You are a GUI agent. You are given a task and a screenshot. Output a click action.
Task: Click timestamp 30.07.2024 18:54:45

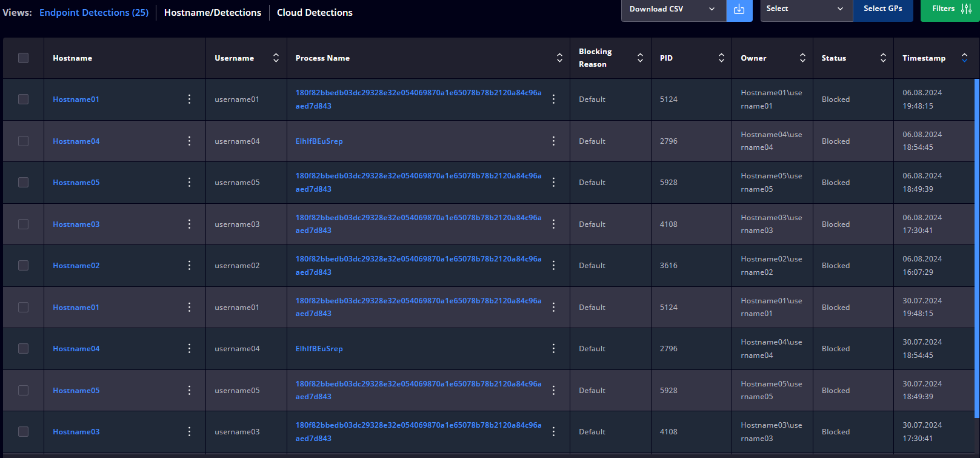922,348
